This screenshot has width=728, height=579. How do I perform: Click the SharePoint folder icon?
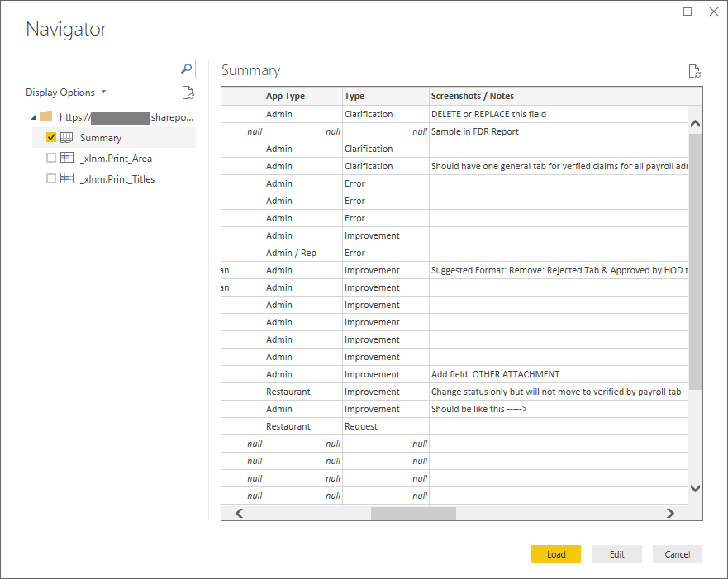point(46,117)
